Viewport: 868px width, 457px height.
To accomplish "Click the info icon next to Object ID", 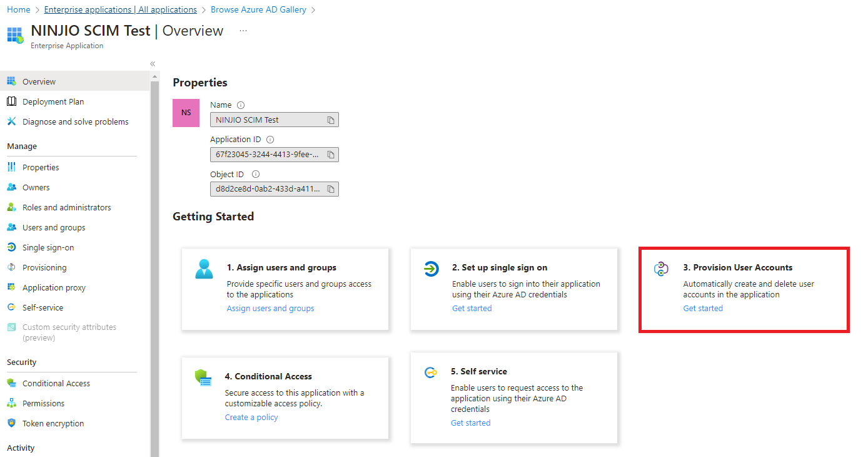I will (x=255, y=175).
